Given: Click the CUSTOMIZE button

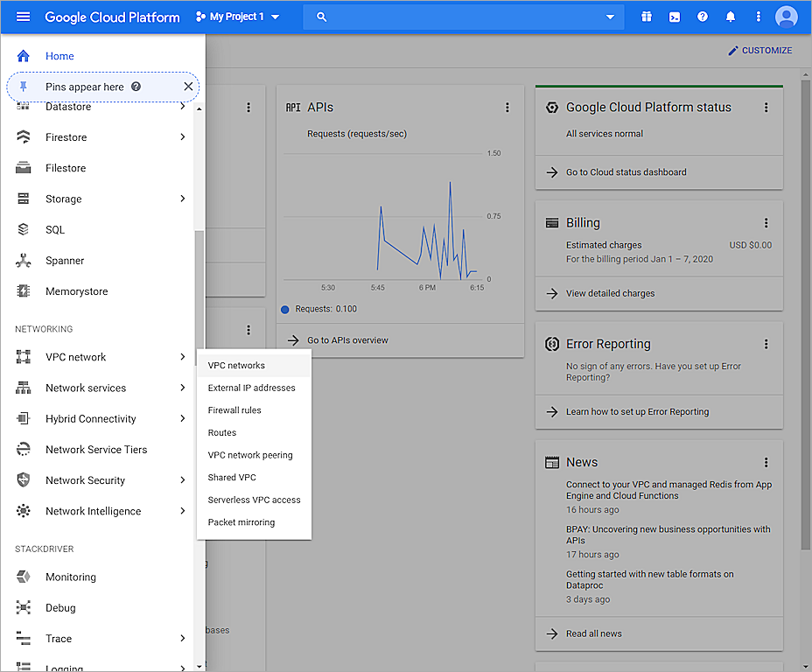Looking at the screenshot, I should coord(759,51).
